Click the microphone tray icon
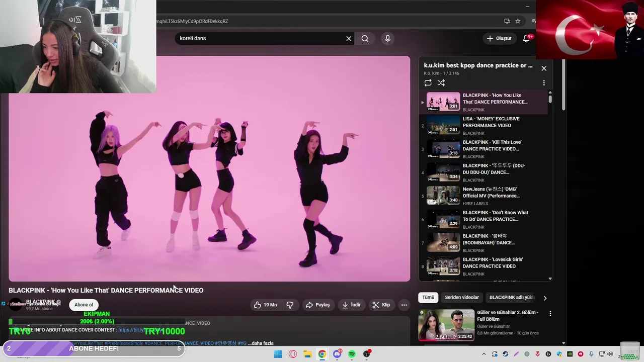 591,354
